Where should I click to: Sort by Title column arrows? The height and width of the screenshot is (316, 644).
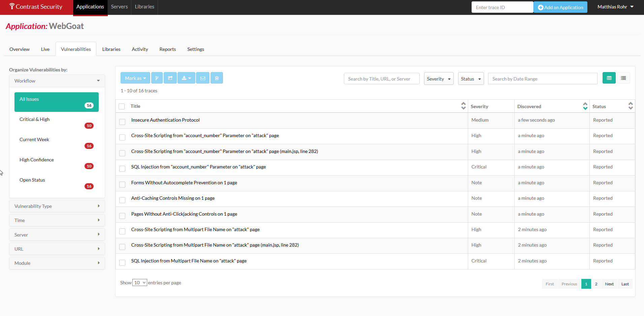click(463, 106)
